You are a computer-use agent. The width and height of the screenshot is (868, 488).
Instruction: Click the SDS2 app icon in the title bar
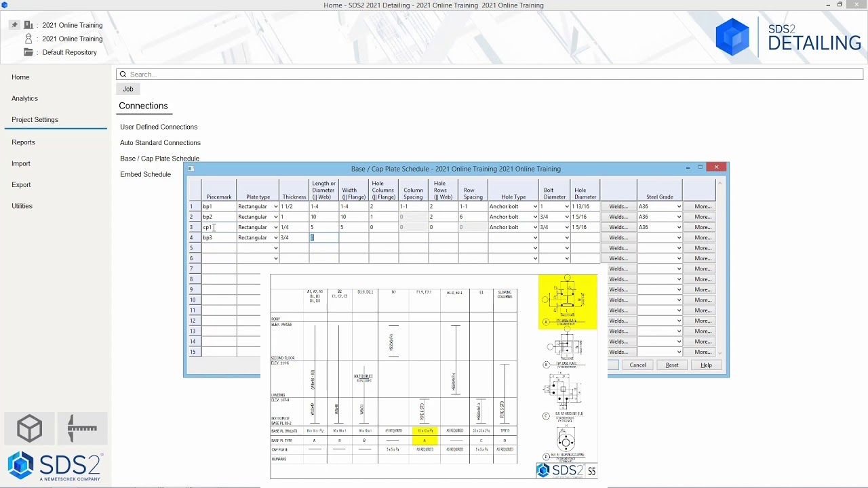coord(5,5)
